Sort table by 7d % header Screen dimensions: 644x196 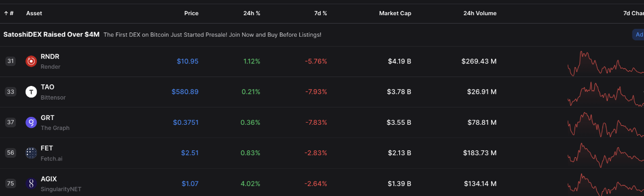tap(320, 13)
